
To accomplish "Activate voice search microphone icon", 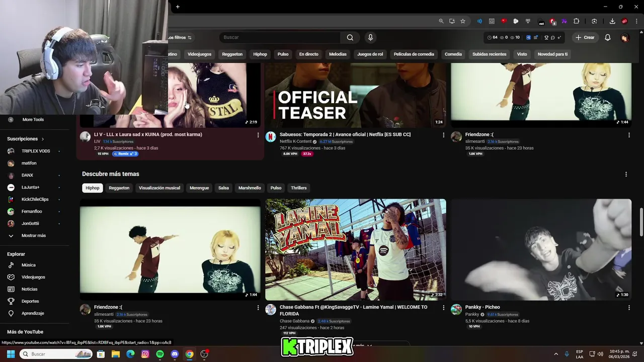I will (370, 37).
